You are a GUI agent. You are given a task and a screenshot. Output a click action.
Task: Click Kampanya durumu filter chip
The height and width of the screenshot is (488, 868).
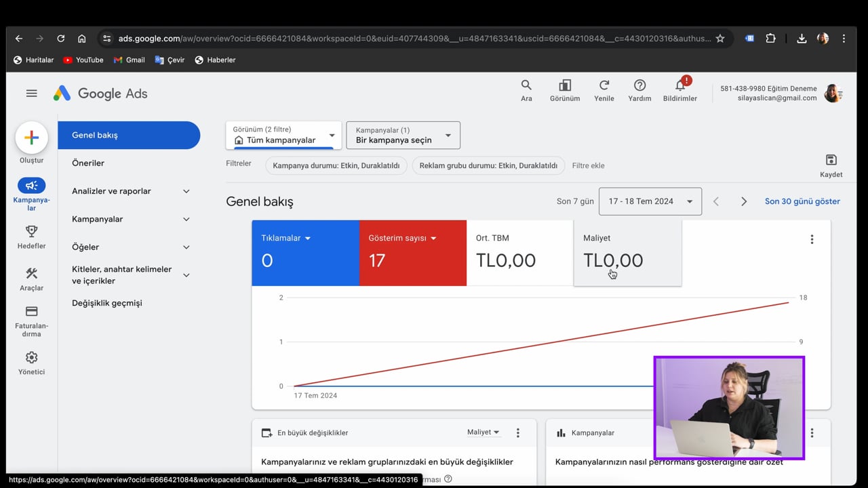pyautogui.click(x=336, y=165)
